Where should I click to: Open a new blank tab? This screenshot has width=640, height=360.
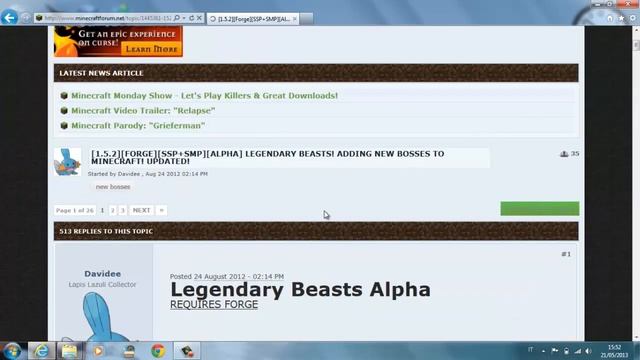(307, 19)
